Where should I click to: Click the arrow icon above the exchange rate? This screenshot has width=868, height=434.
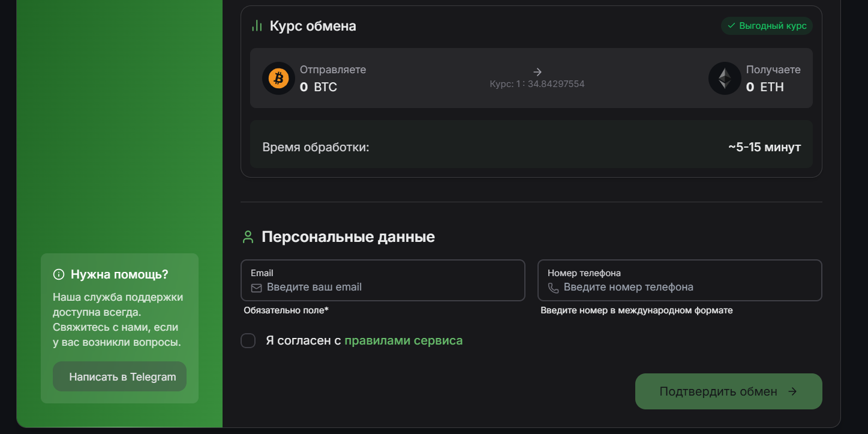coord(537,71)
